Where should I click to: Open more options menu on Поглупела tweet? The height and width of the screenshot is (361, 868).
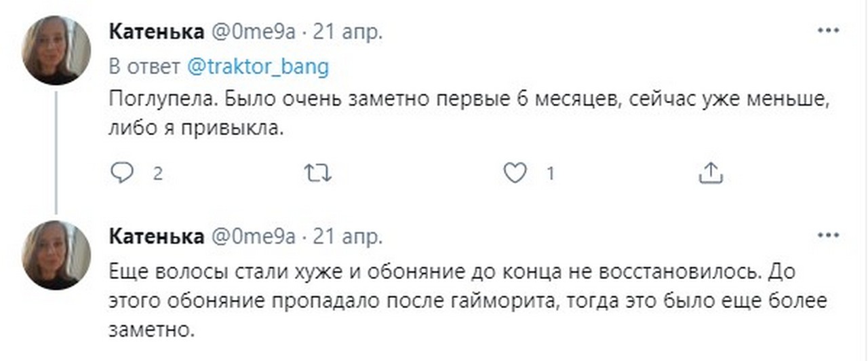[829, 31]
